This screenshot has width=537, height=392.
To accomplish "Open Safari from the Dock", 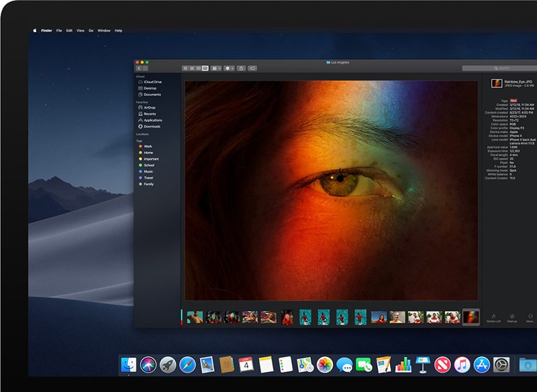I will pyautogui.click(x=188, y=364).
